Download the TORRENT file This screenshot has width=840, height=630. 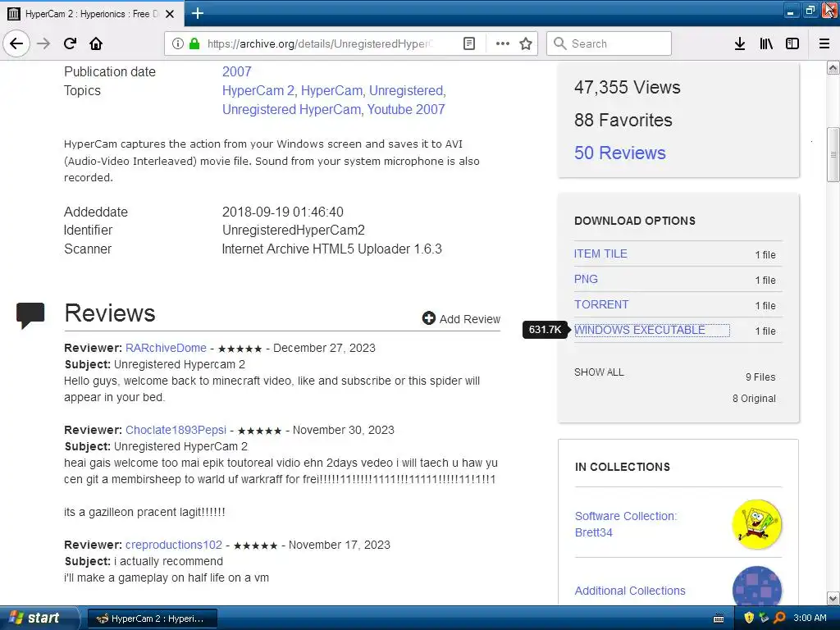pyautogui.click(x=601, y=304)
